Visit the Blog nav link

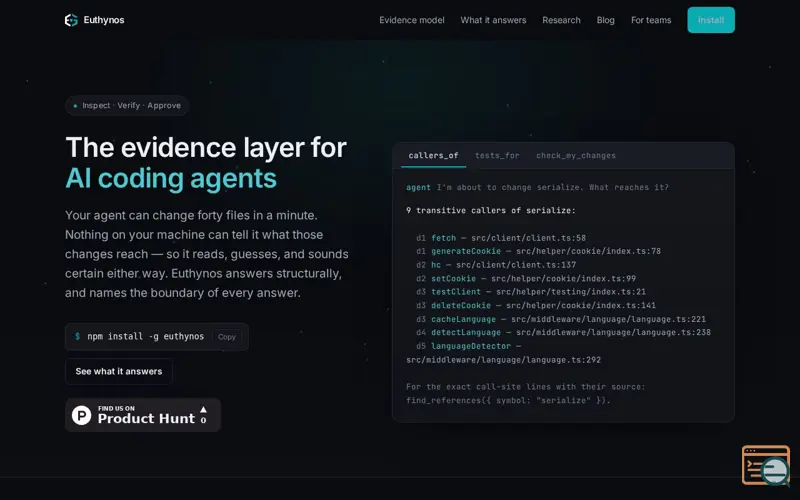point(605,20)
